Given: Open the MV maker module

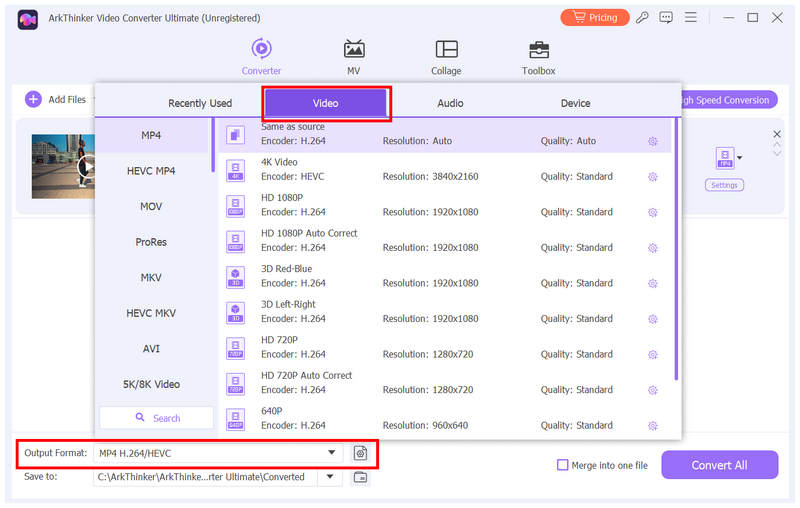Looking at the screenshot, I should coord(354,57).
